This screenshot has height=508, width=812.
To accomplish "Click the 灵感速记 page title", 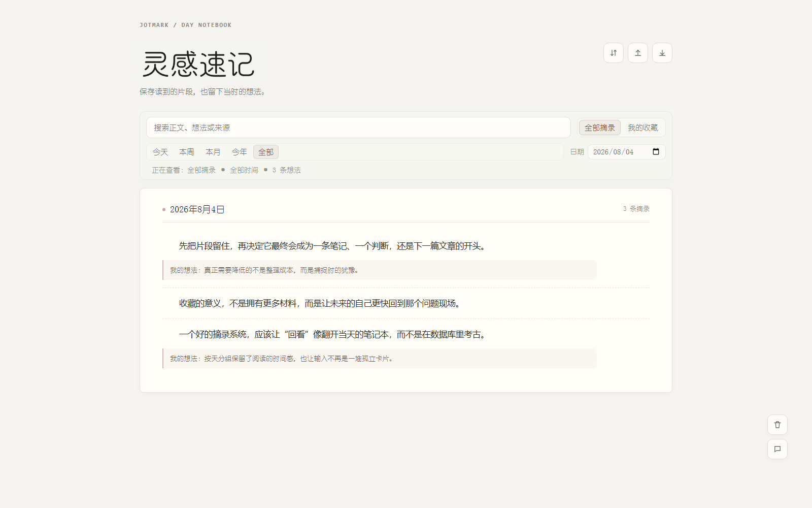I will pos(198,65).
